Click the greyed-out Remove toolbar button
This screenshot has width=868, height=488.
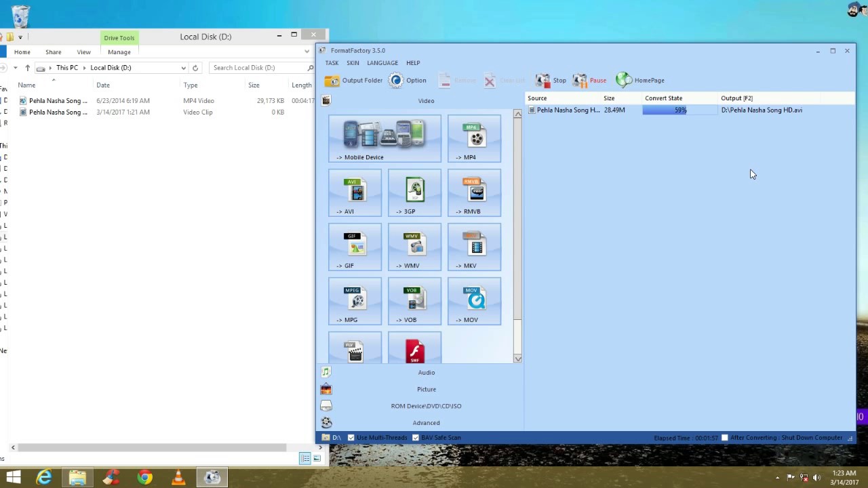457,81
